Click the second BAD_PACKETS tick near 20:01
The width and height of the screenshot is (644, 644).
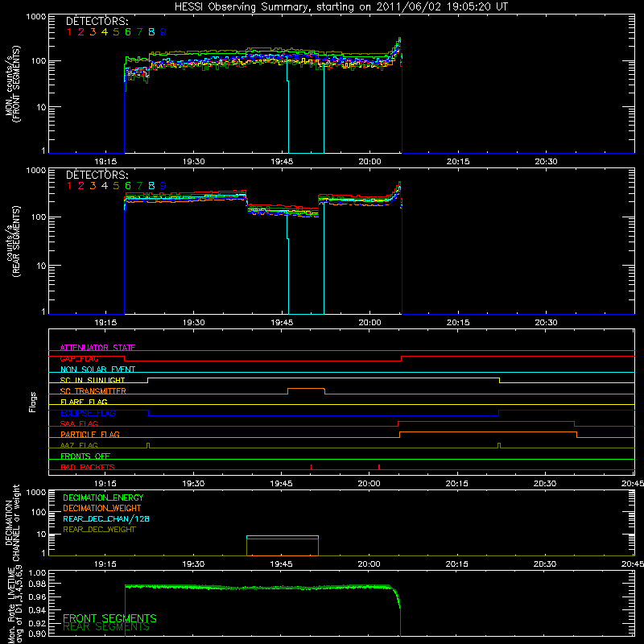coord(379,467)
